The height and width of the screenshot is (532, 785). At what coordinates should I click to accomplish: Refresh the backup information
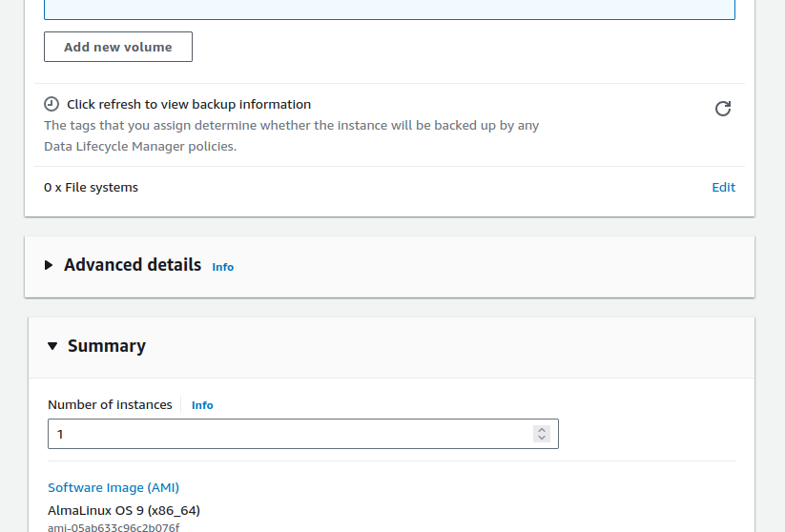coord(723,109)
